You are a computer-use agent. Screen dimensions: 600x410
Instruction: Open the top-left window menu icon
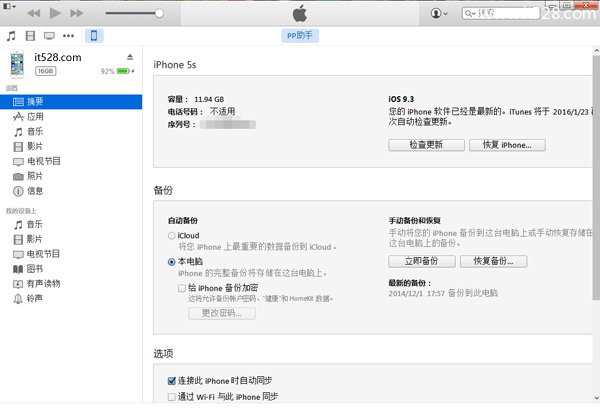[x=8, y=6]
